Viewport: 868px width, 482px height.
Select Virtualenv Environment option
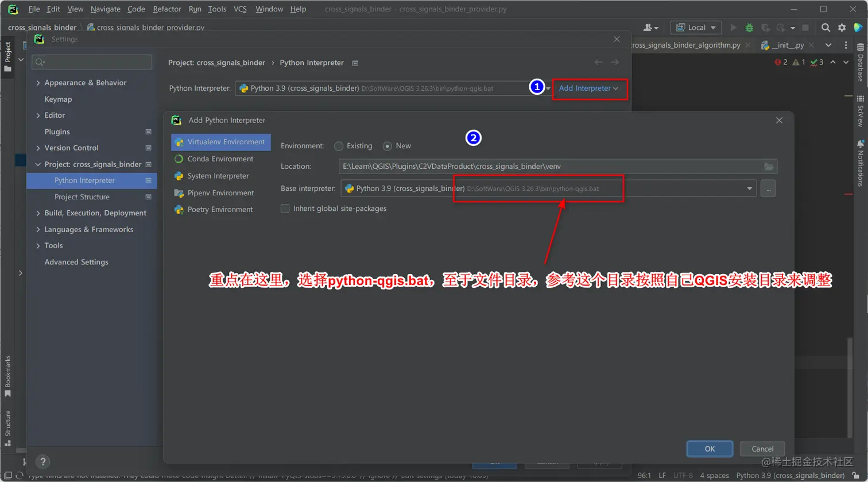pyautogui.click(x=220, y=142)
